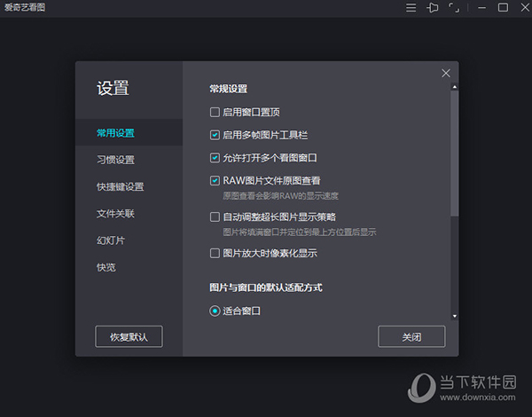532x417 pixels.
Task: Switch to 习惯设置 tab
Action: click(x=115, y=160)
